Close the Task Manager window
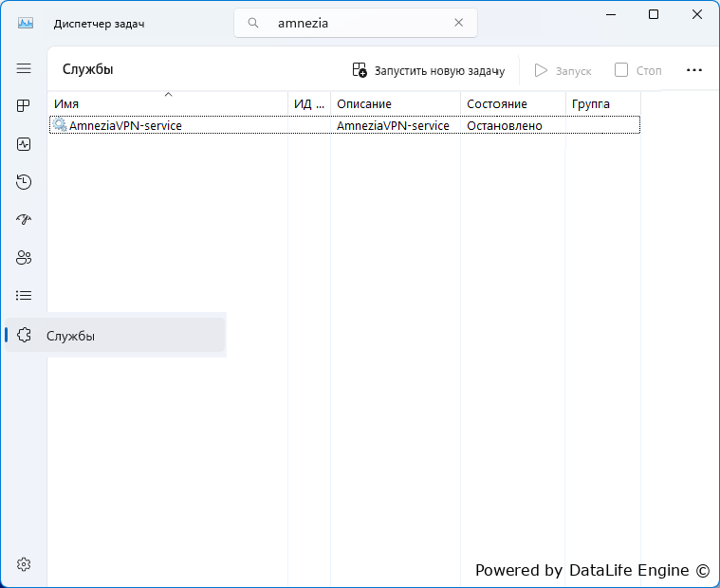The image size is (720, 588). [696, 14]
